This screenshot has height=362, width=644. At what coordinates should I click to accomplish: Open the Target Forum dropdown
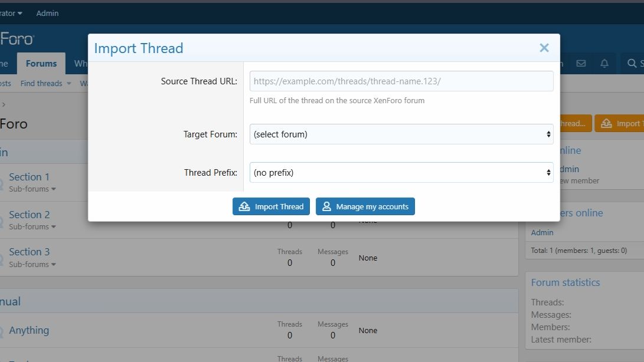pos(401,134)
